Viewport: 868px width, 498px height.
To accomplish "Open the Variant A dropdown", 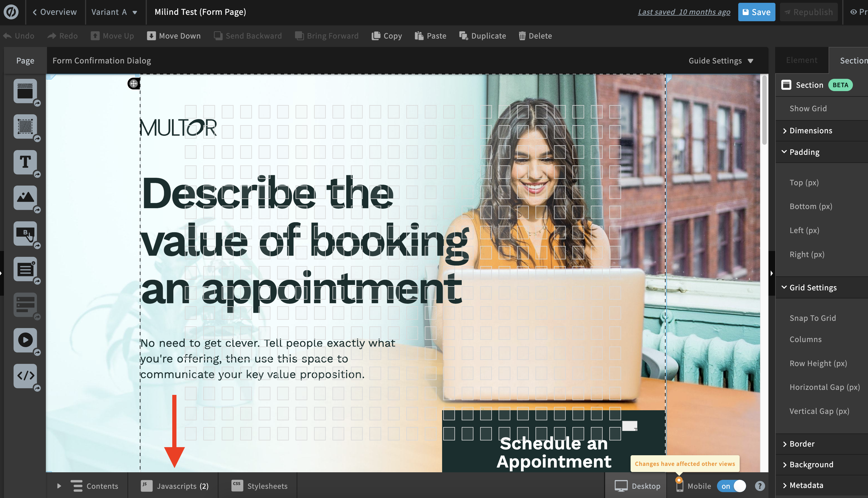I will [x=114, y=12].
